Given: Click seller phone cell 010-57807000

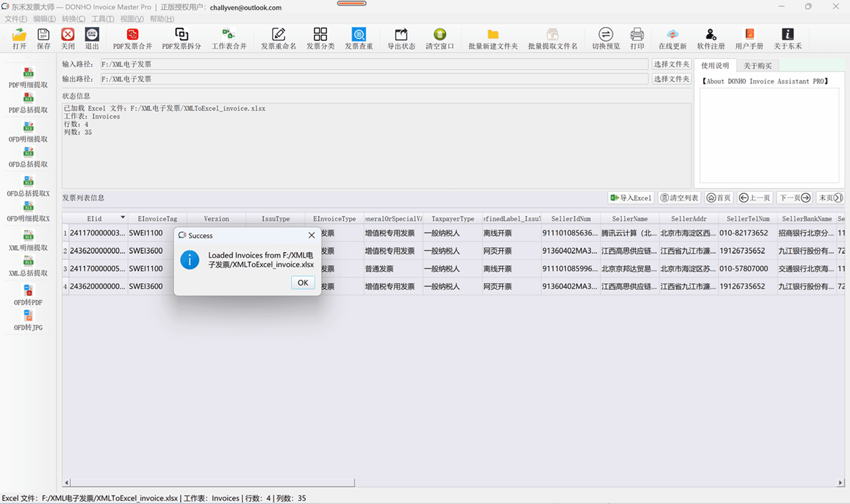Looking at the screenshot, I should 747,269.
